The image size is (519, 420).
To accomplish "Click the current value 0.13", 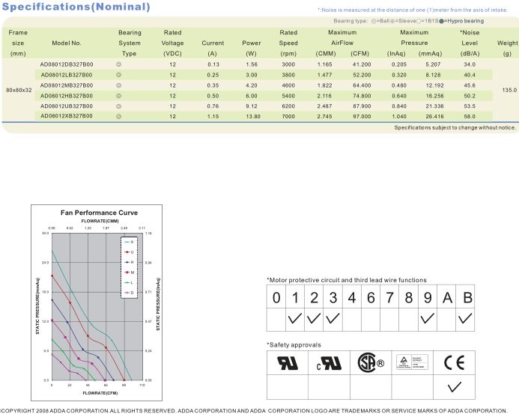I will coord(213,64).
